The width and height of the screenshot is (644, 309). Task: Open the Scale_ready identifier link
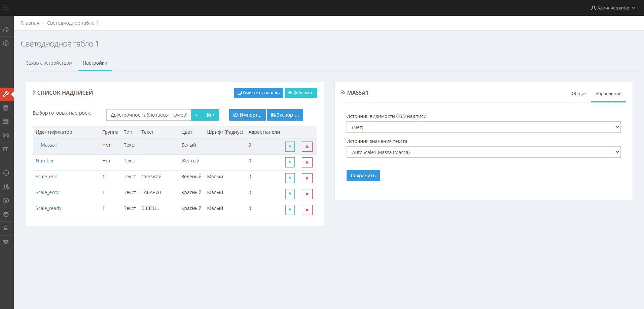point(48,208)
